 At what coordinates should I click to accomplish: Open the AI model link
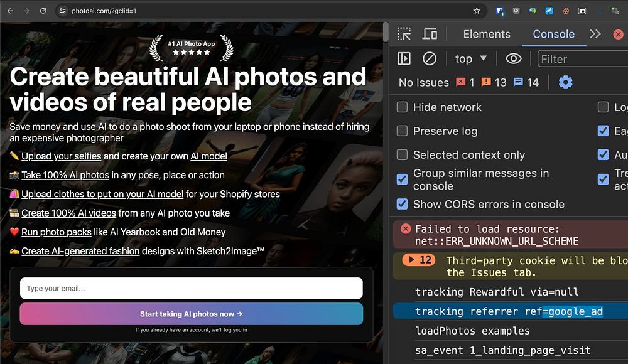[x=208, y=156]
